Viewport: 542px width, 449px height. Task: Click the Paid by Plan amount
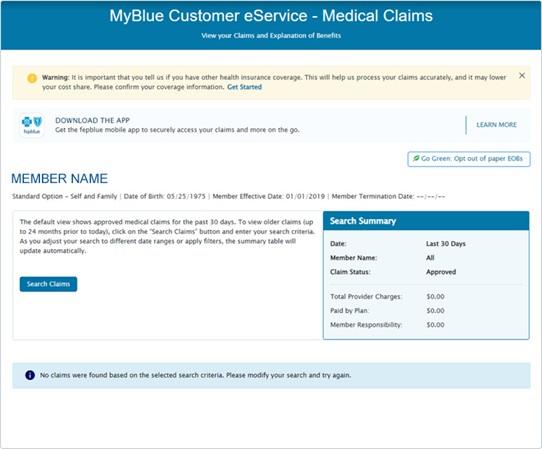coord(435,311)
